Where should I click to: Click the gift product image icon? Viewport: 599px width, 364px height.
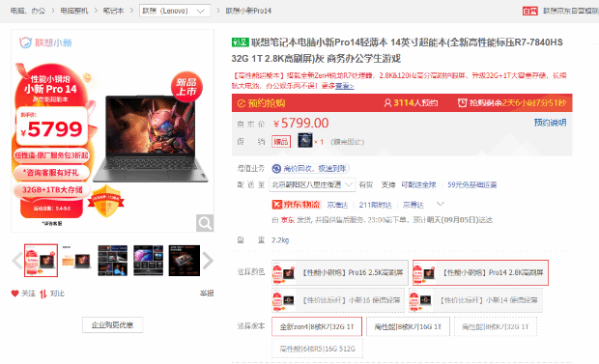[305, 141]
